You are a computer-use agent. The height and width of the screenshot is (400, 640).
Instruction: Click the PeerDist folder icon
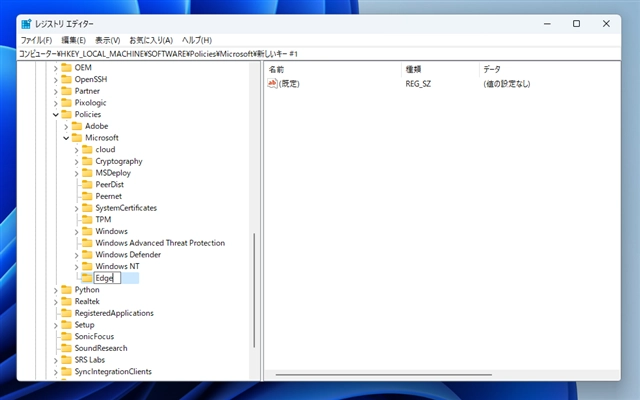coord(87,184)
